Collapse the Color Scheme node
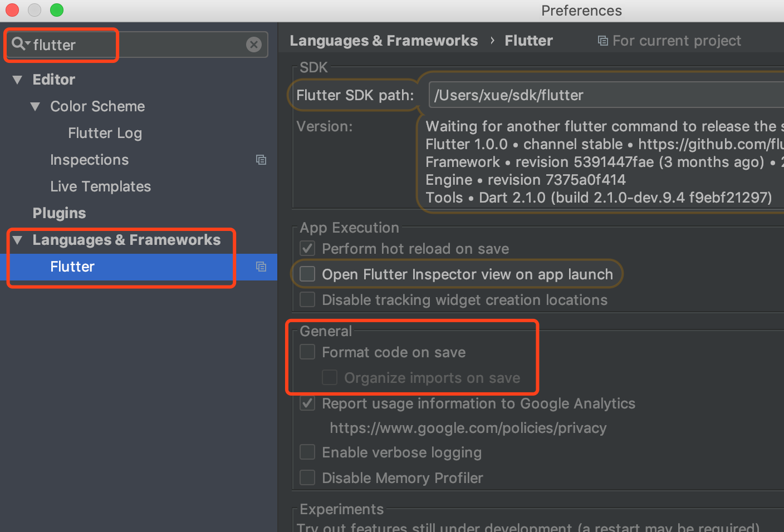The image size is (784, 532). tap(35, 106)
